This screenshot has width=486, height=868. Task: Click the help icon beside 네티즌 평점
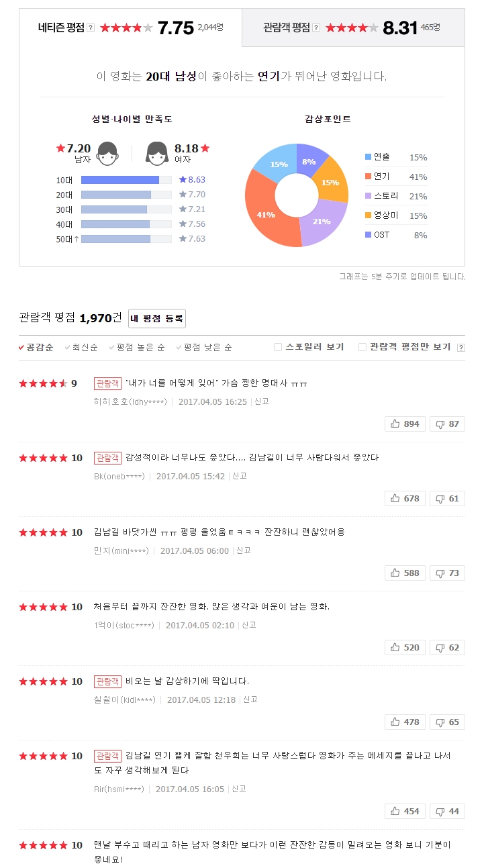(x=91, y=28)
